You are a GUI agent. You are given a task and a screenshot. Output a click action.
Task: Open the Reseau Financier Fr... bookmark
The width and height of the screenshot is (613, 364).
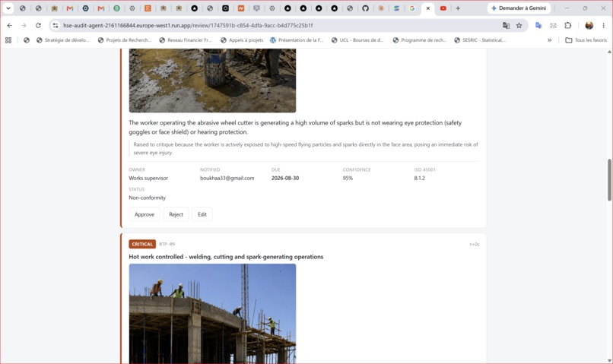pos(186,40)
